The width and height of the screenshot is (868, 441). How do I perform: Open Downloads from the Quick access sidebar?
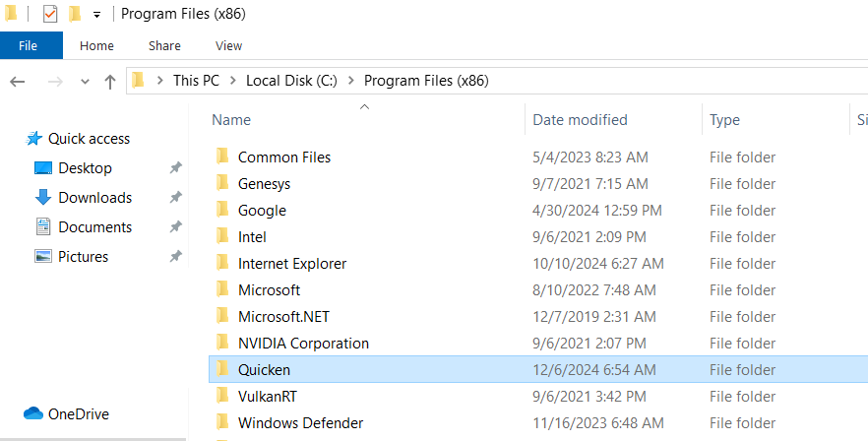tap(94, 198)
